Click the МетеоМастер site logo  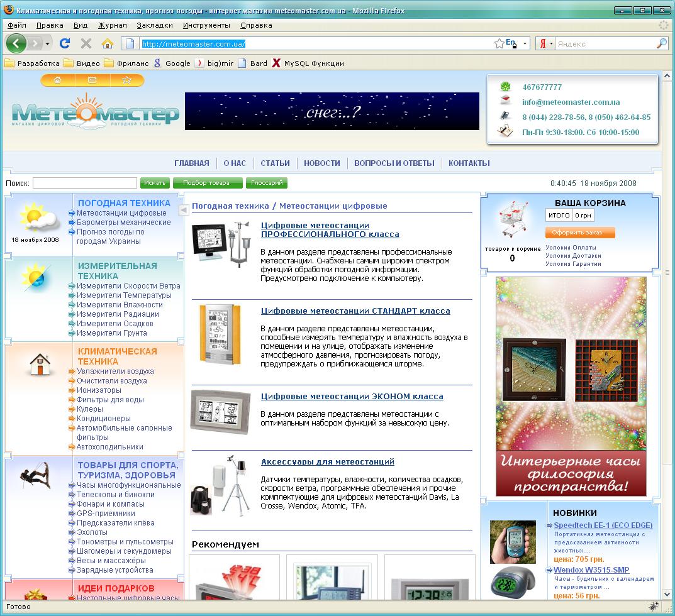coord(95,111)
